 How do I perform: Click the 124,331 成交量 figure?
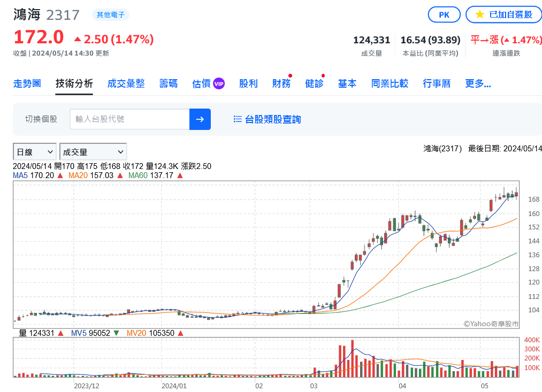[x=371, y=41]
